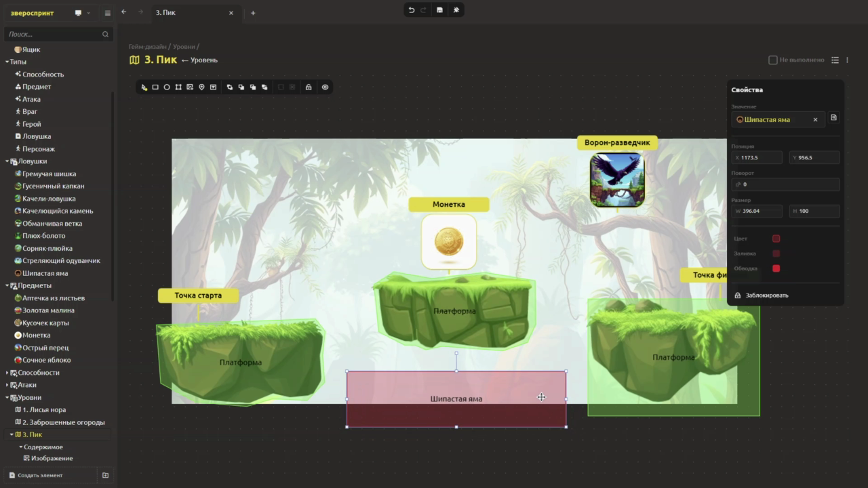Open a new tab with plus button
Viewport: 868px width, 488px height.
[253, 13]
